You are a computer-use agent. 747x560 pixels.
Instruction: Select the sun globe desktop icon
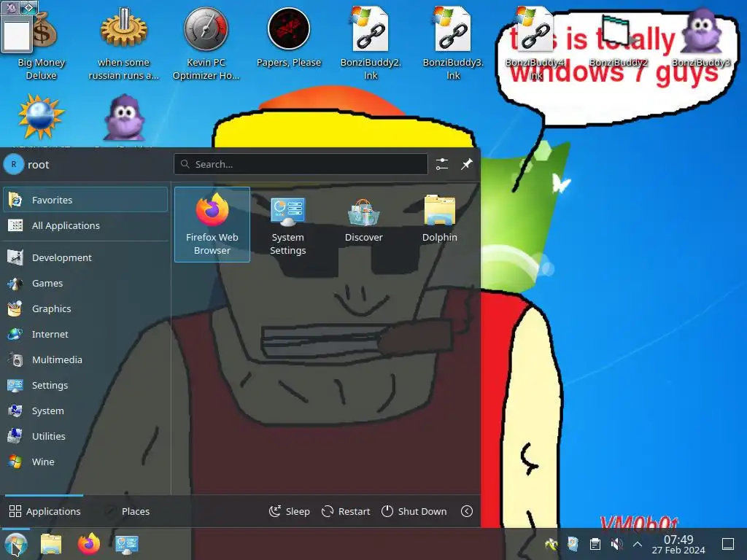point(41,118)
